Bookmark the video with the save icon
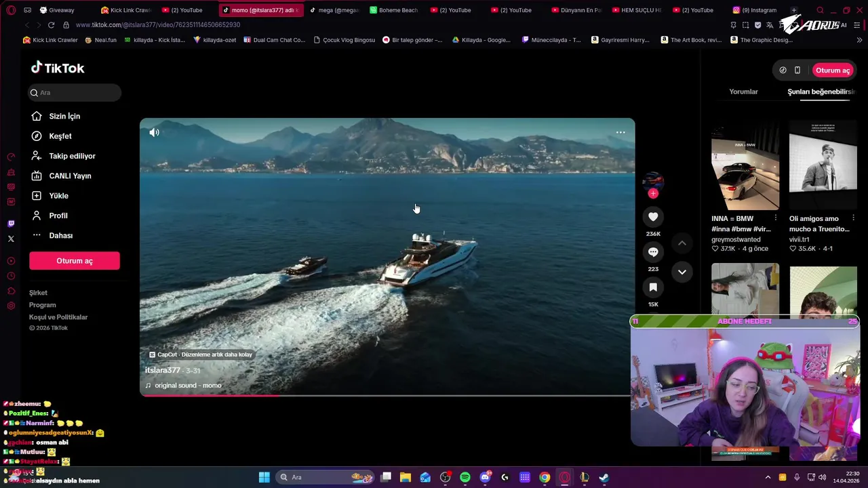 [653, 287]
